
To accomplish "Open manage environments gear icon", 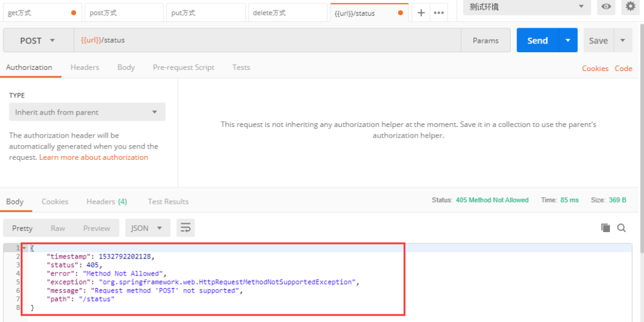I will (630, 6).
